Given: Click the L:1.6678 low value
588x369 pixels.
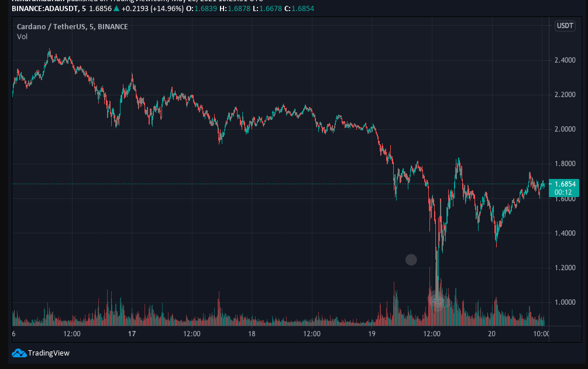Looking at the screenshot, I should [267, 8].
